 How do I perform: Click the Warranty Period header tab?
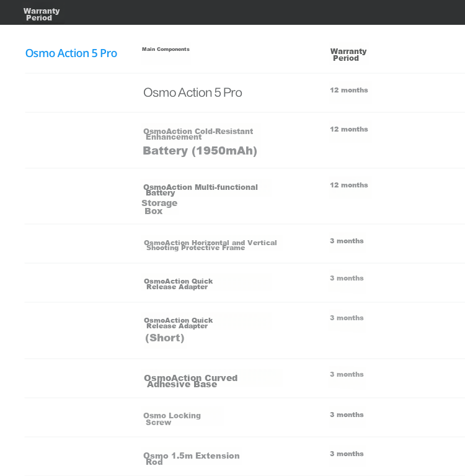42,14
